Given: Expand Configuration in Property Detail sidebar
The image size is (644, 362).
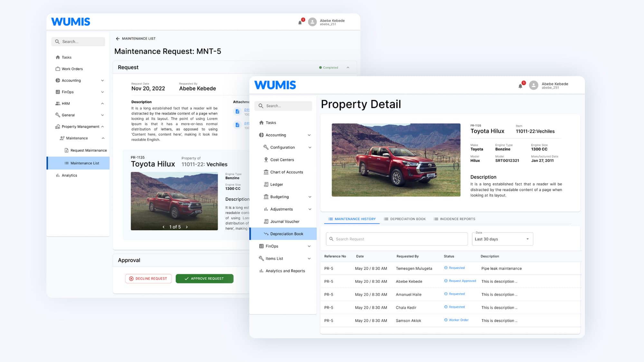Looking at the screenshot, I should point(310,147).
